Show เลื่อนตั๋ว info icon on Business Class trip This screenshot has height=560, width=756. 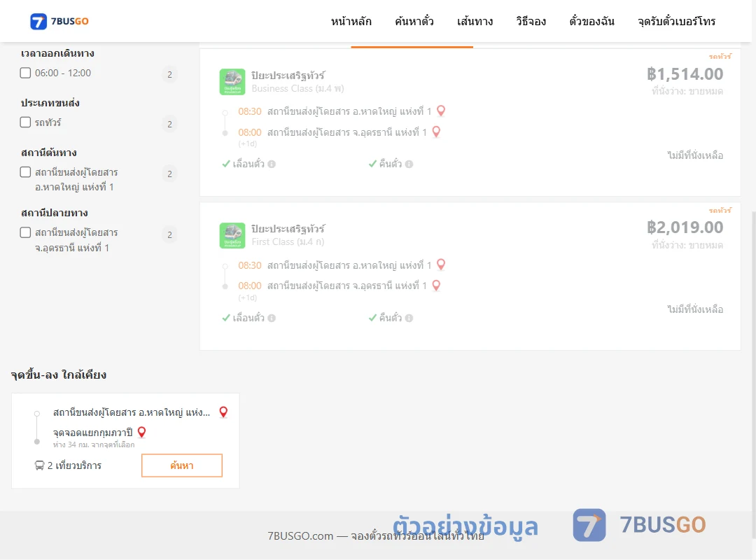272,164
